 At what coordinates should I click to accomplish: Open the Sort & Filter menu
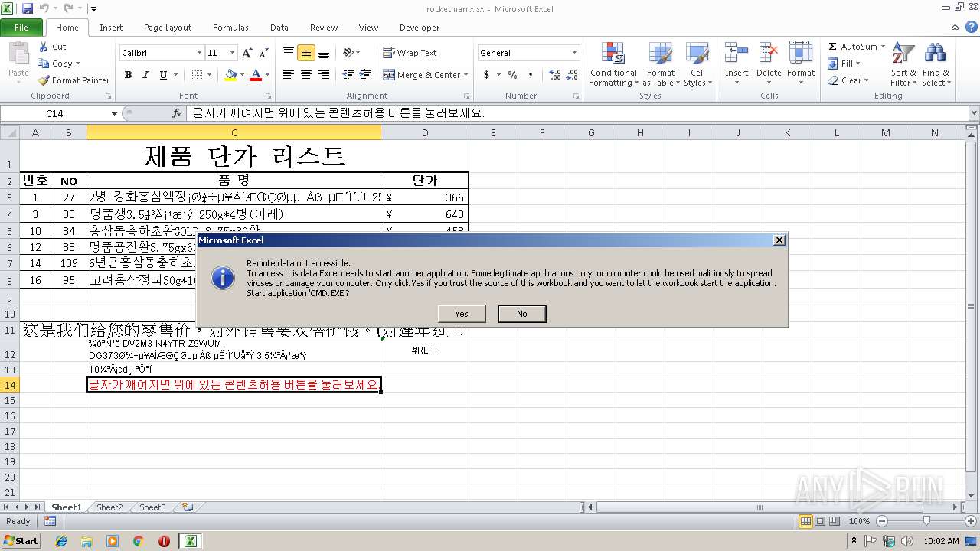coord(904,66)
